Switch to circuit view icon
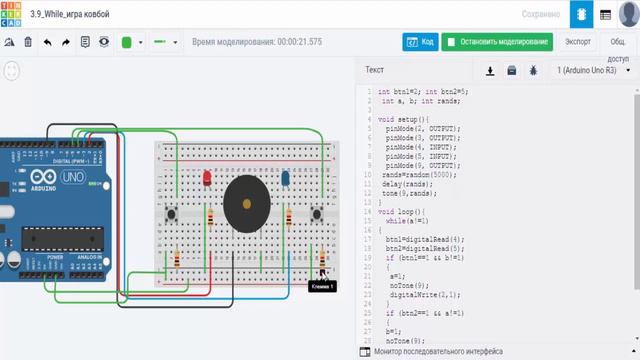 581,14
